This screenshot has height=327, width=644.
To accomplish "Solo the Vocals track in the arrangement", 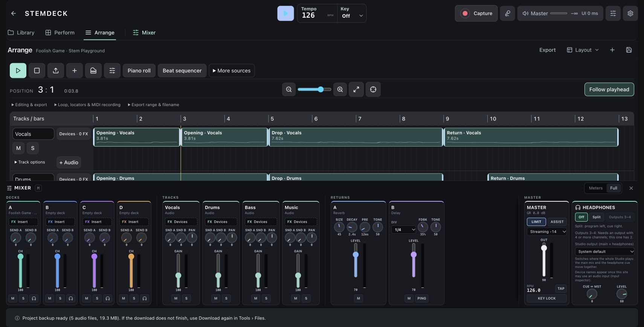I will 33,148.
